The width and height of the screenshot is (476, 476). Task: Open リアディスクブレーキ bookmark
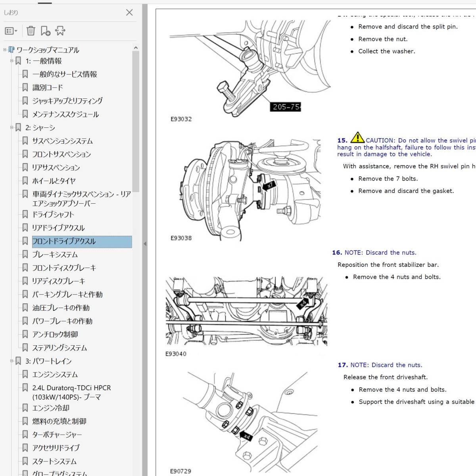59,281
